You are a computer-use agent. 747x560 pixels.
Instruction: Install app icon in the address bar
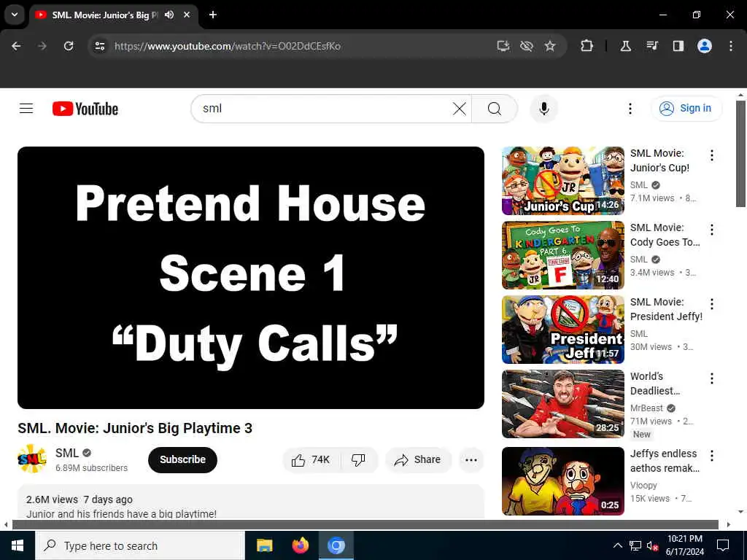click(x=503, y=46)
